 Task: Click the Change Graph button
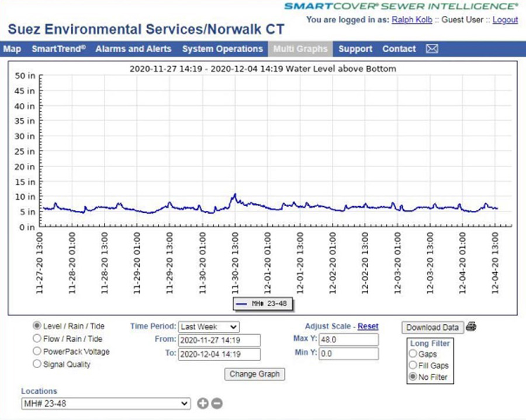click(x=255, y=374)
